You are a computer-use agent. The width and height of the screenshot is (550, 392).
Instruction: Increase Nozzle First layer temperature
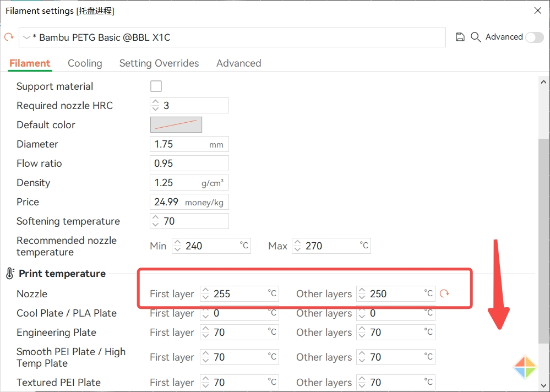tap(205, 290)
